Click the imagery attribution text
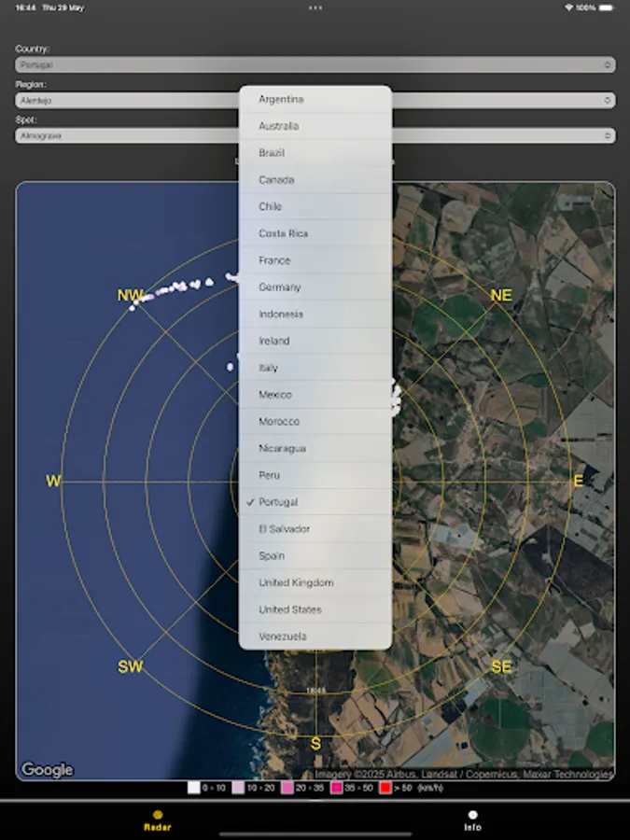Viewport: 630px width, 840px height. point(463,774)
